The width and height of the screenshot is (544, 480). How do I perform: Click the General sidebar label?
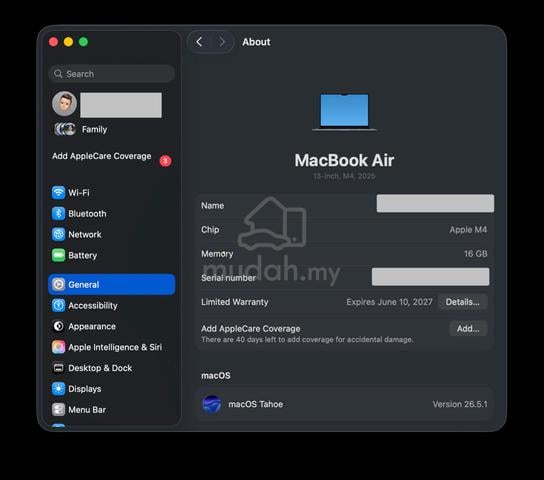click(84, 284)
